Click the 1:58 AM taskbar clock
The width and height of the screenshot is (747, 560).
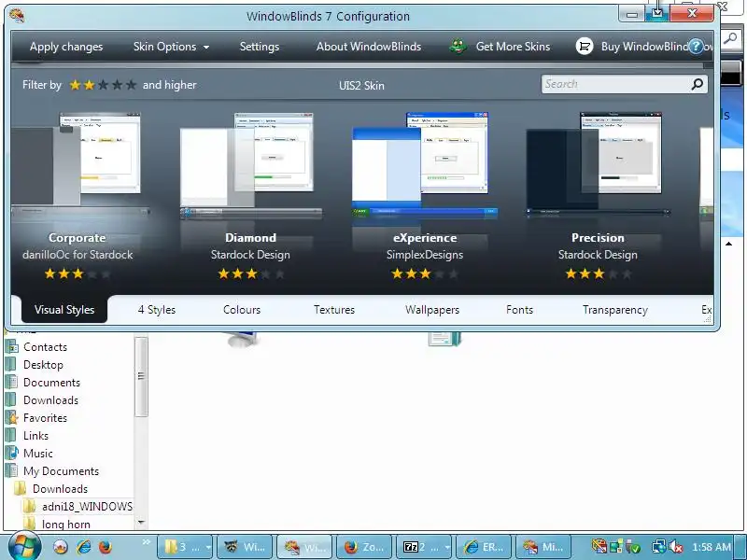712,547
